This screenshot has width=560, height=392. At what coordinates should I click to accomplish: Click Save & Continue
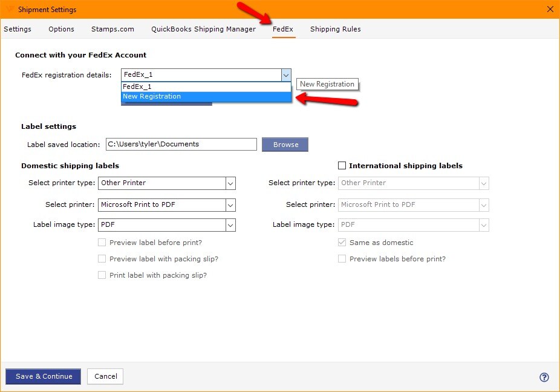[x=43, y=377]
